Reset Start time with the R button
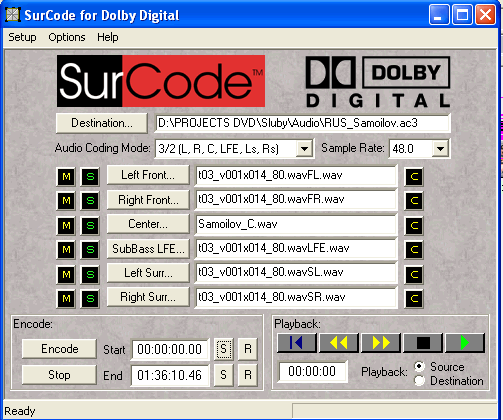 coord(247,349)
